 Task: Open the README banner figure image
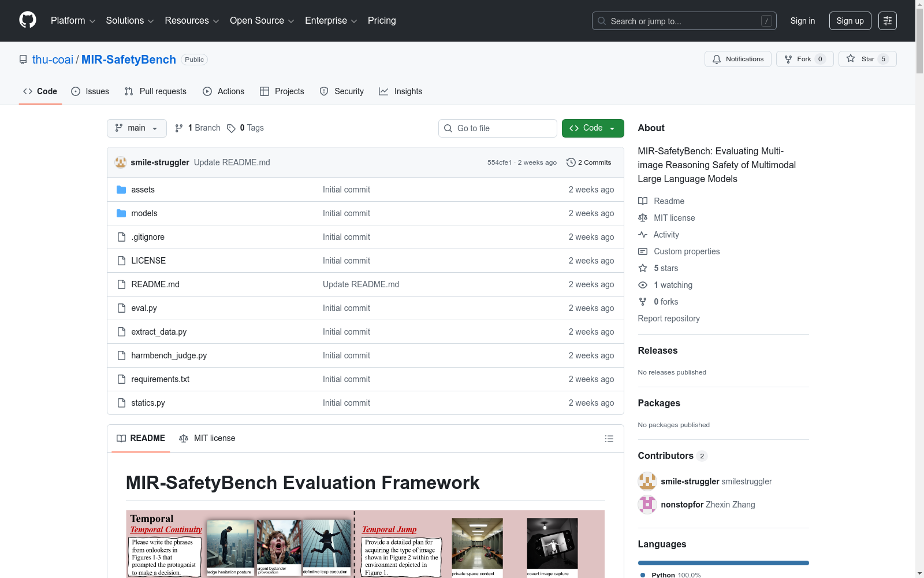pyautogui.click(x=366, y=544)
